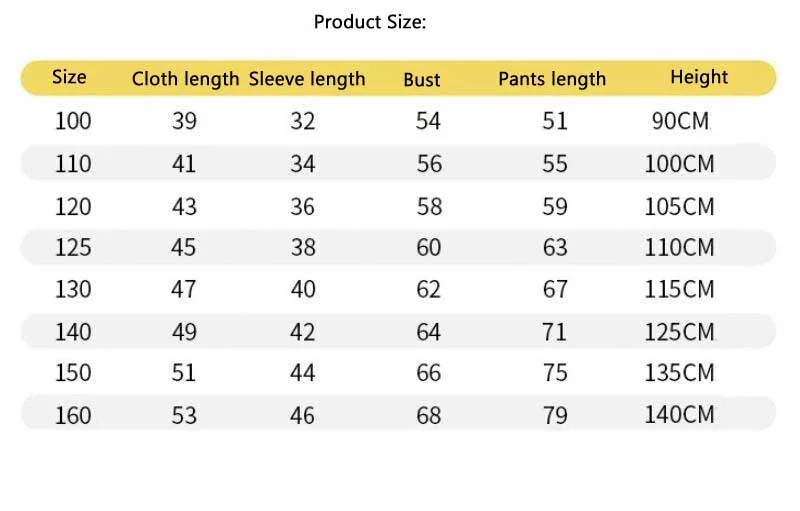Click bust value 62
This screenshot has width=800, height=511.
coord(429,289)
